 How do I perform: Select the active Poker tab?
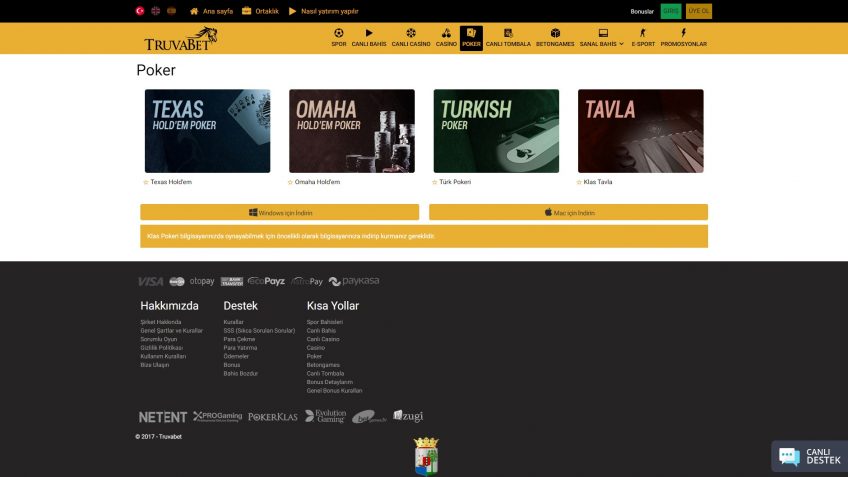[471, 38]
